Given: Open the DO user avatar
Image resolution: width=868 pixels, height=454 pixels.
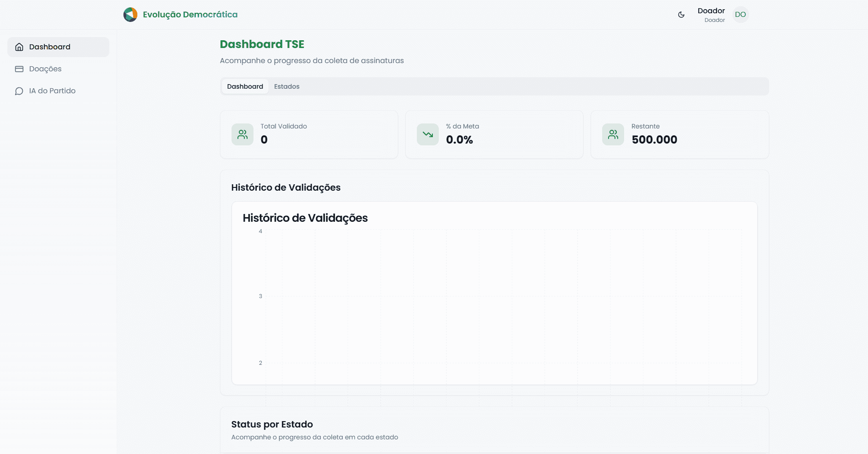Looking at the screenshot, I should pyautogui.click(x=740, y=15).
